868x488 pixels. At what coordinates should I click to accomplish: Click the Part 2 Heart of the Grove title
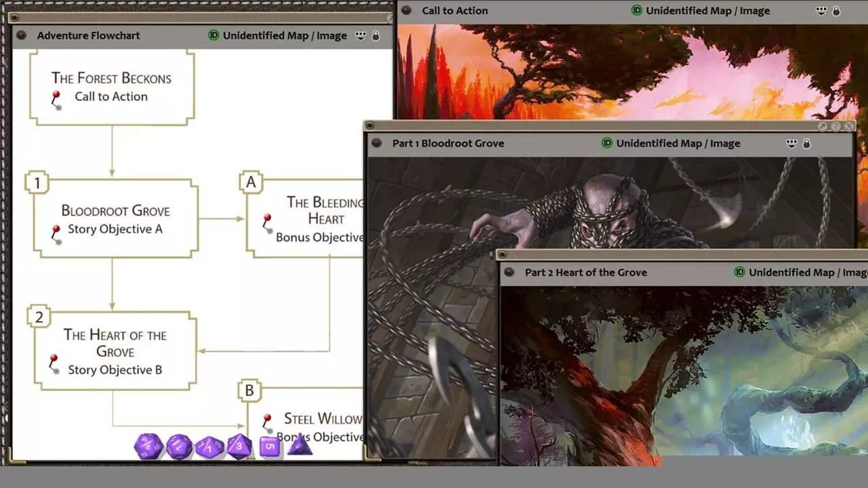(586, 272)
